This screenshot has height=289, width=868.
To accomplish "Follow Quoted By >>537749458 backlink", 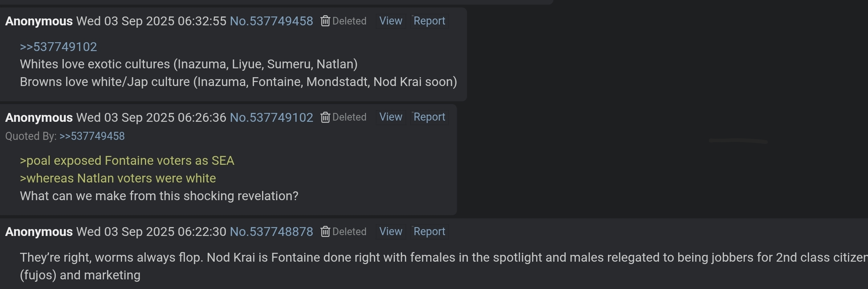I will click(92, 136).
